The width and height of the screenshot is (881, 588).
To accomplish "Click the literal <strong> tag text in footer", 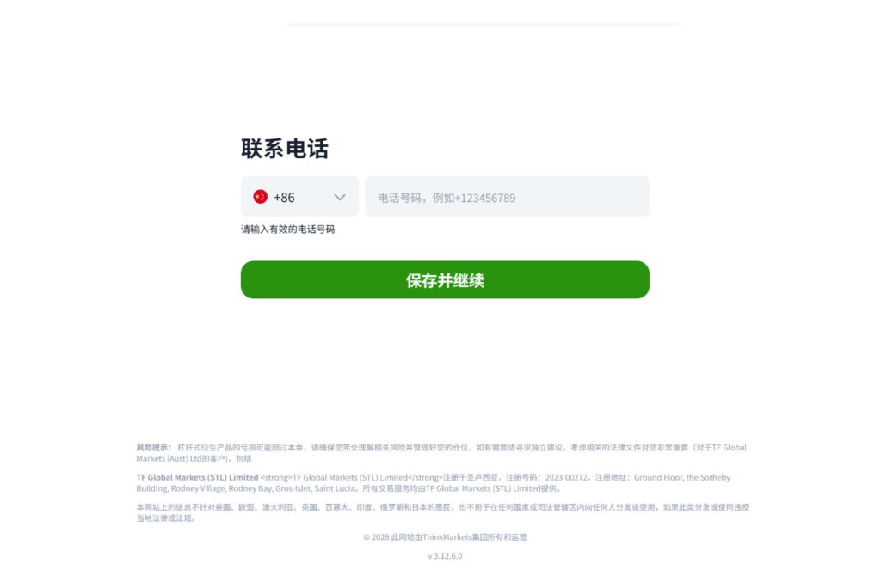I will 276,477.
